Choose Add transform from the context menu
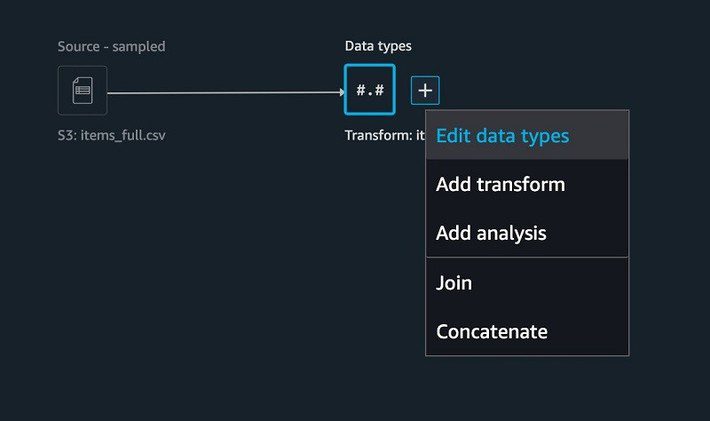 click(x=527, y=184)
